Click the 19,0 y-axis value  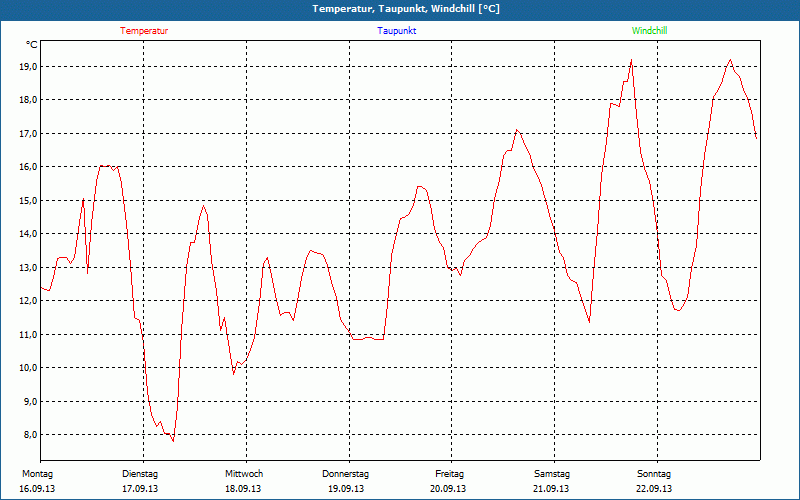point(29,67)
